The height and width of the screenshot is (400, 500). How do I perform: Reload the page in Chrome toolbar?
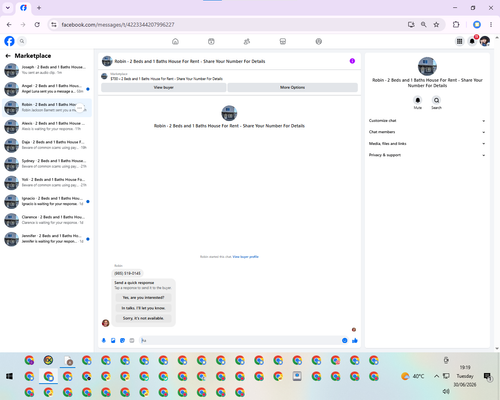(x=37, y=25)
